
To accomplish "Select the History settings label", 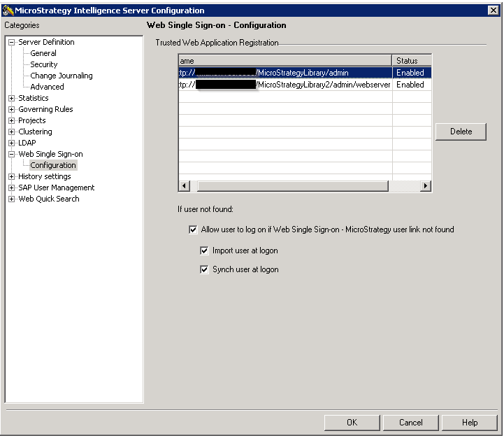I will point(44,177).
